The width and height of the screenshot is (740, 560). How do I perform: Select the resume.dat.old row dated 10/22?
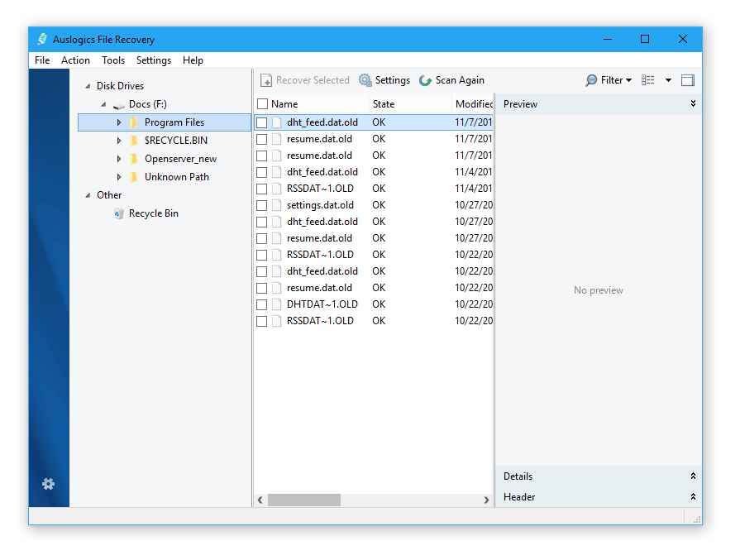(374, 288)
